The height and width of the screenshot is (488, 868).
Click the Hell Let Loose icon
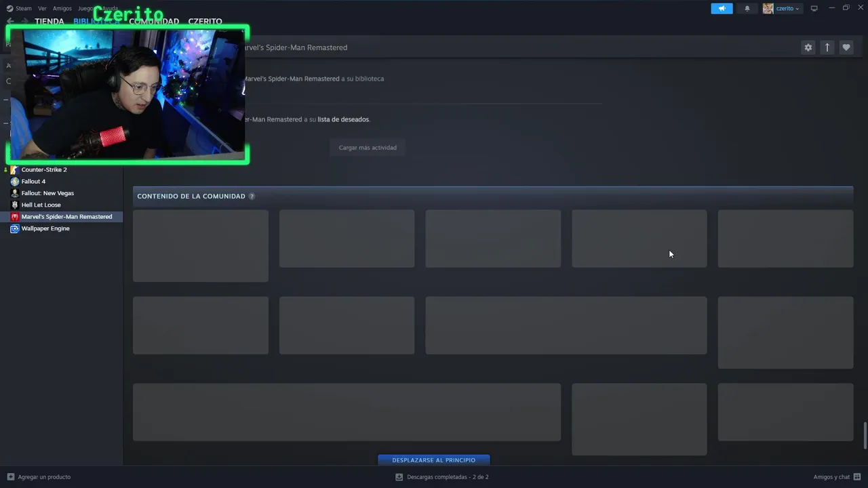click(15, 205)
